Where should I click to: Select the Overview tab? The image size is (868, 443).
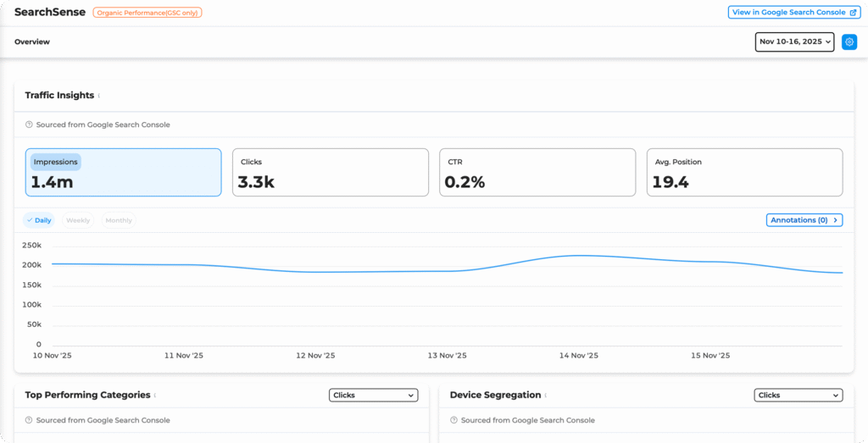32,42
